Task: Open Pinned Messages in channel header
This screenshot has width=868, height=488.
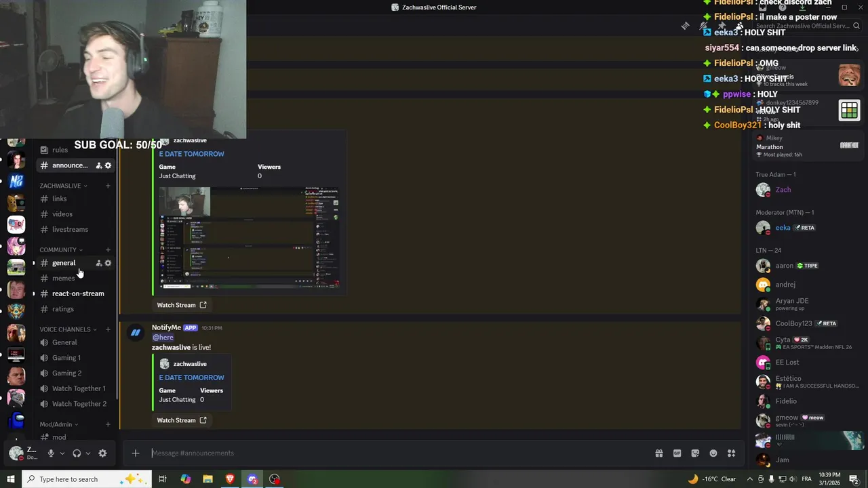Action: pyautogui.click(x=722, y=26)
